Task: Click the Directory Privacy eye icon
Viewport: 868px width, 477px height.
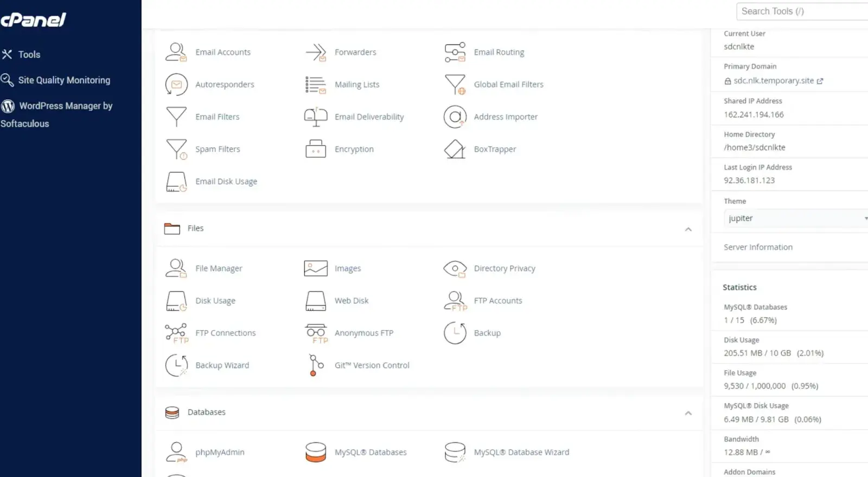Action: coord(455,268)
